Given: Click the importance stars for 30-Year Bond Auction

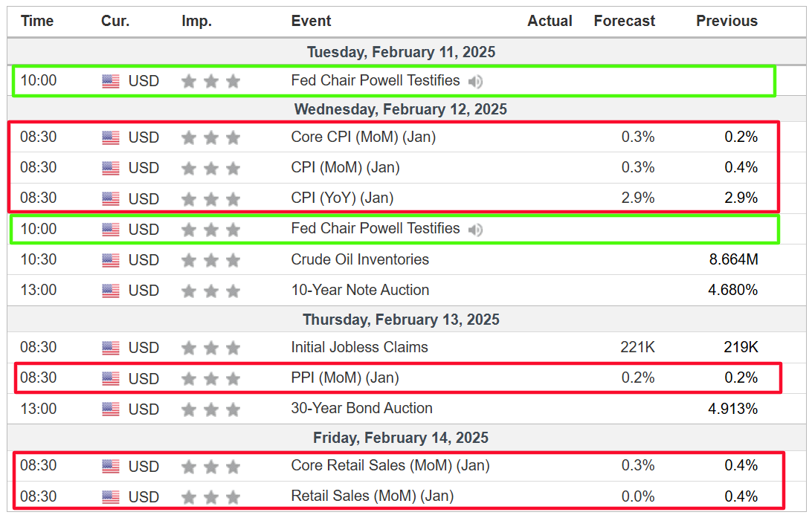Looking at the screenshot, I should [210, 409].
